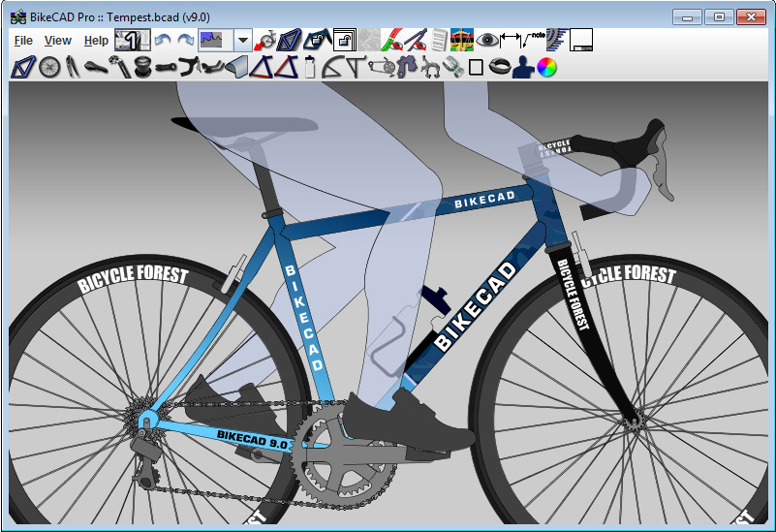Open the File menu
The width and height of the screenshot is (776, 532).
[x=23, y=41]
